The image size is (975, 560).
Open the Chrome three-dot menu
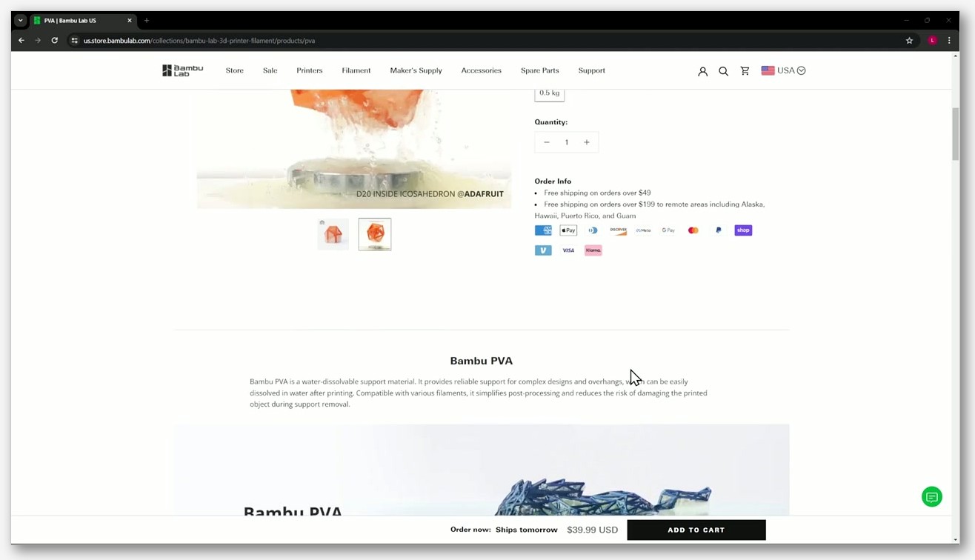(949, 41)
